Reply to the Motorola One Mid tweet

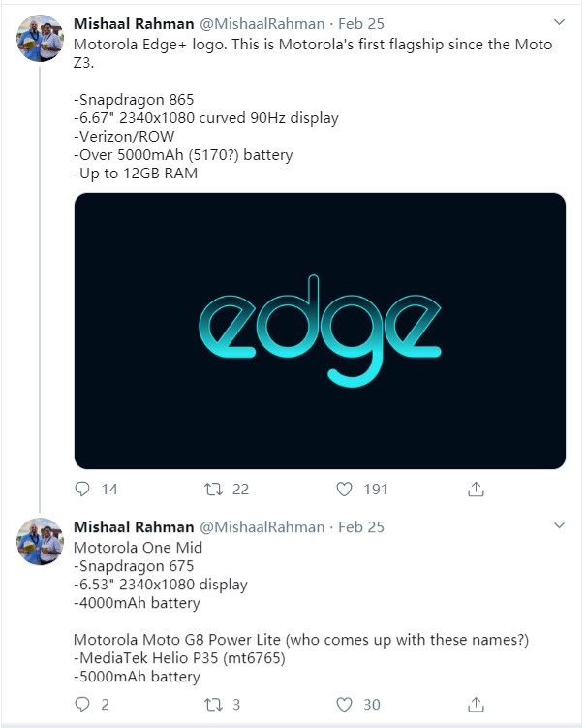pyautogui.click(x=83, y=705)
